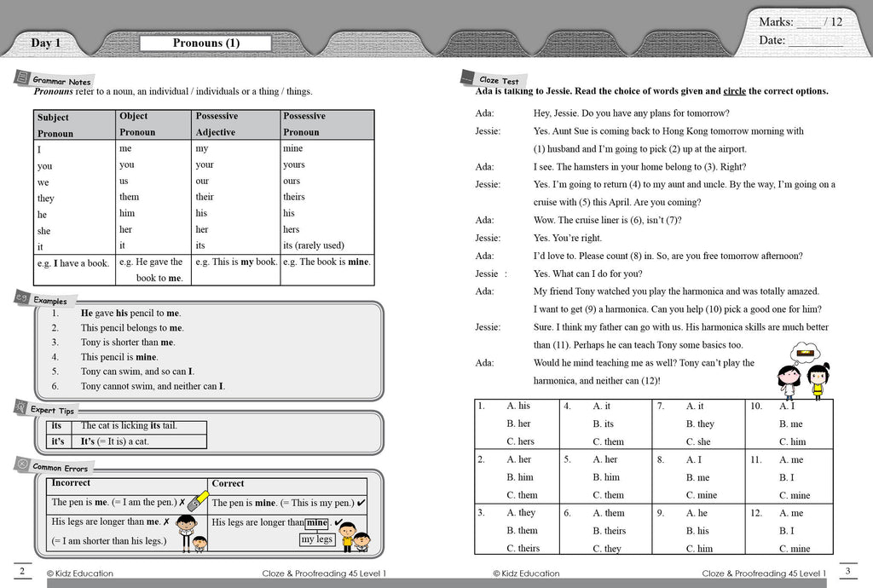873x588 pixels.
Task: Select the 'Possessive Pronoun' column header
Action: (327, 124)
